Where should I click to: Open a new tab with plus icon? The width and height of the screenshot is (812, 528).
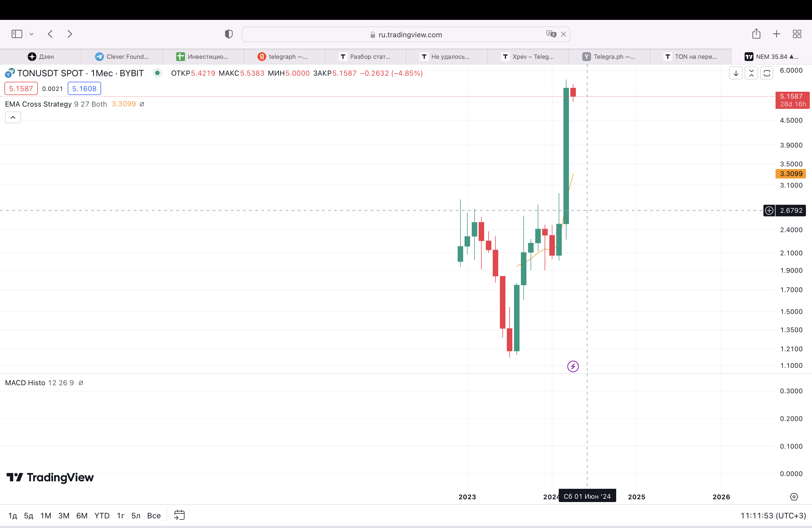tap(776, 34)
